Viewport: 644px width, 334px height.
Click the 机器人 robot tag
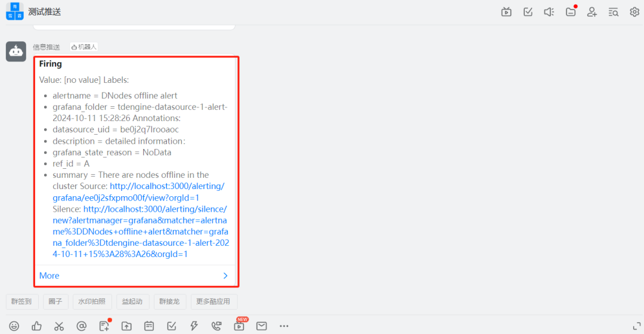click(x=84, y=47)
